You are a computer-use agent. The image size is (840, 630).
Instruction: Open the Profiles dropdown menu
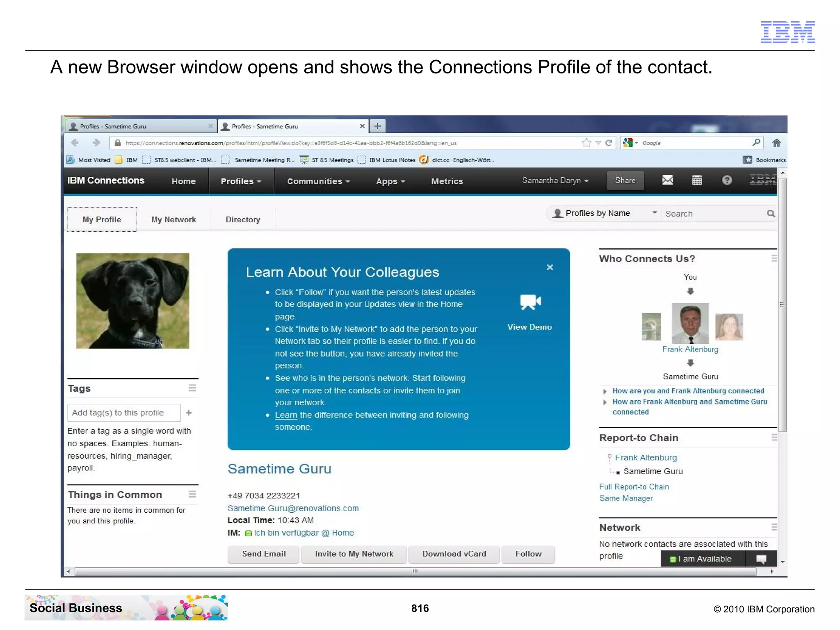click(241, 181)
